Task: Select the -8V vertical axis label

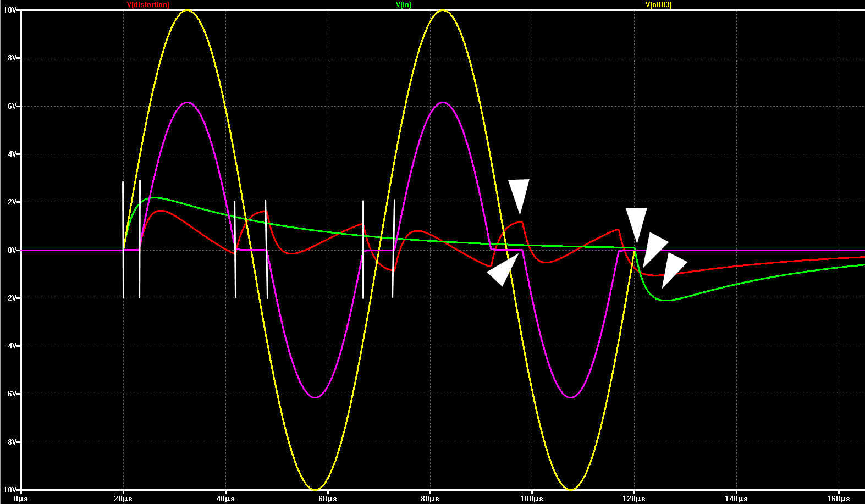Action: (10, 442)
